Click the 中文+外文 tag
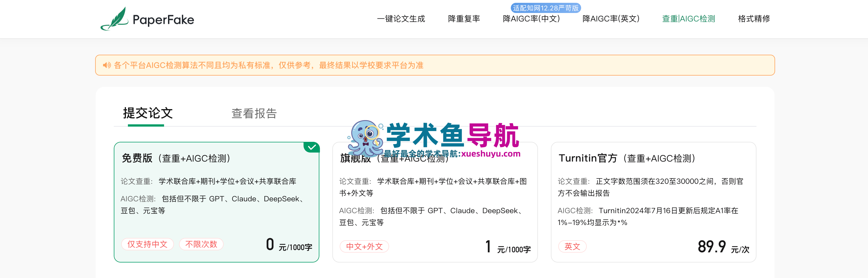This screenshot has width=868, height=278. point(364,246)
